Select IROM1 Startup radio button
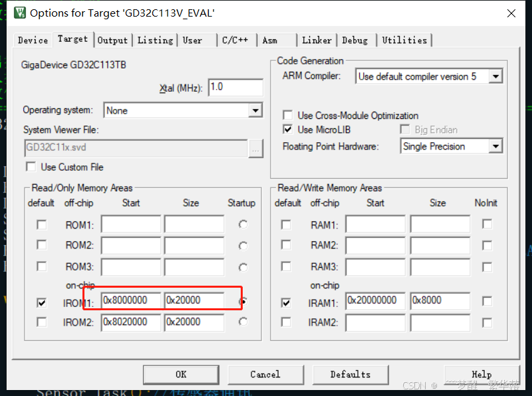532x396 pixels. tap(243, 301)
